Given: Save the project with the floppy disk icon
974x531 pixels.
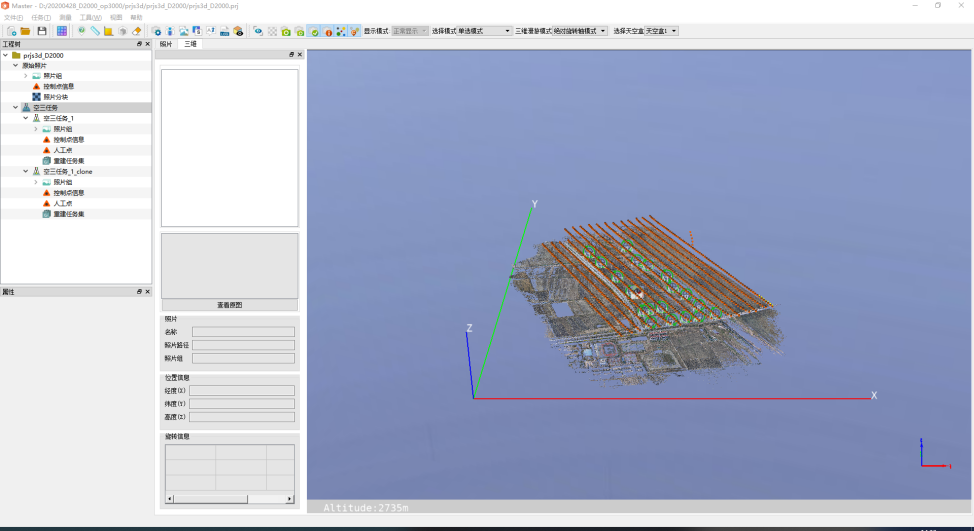Looking at the screenshot, I should [42, 31].
